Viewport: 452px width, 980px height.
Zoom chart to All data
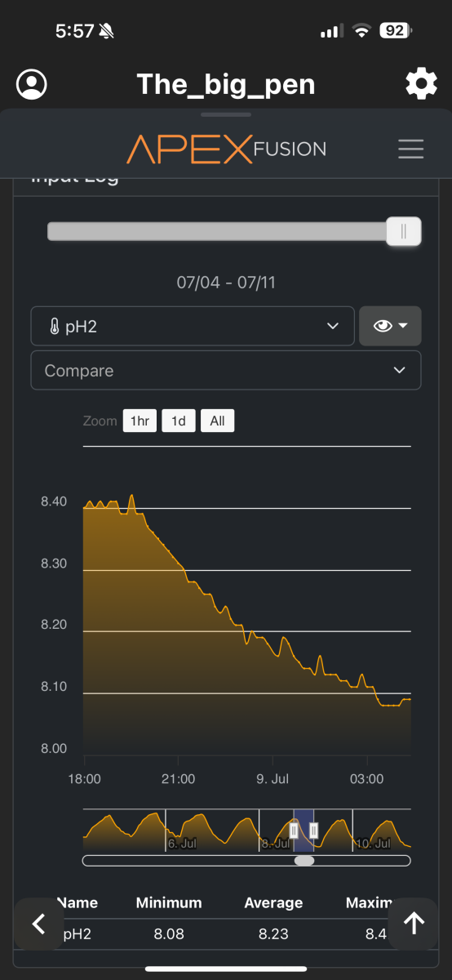pos(217,421)
